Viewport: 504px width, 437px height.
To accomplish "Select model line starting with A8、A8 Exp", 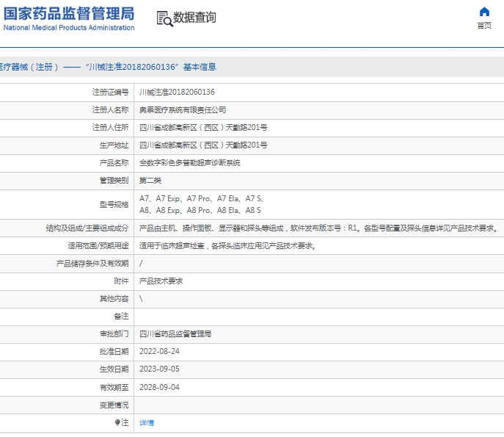I will (200, 211).
